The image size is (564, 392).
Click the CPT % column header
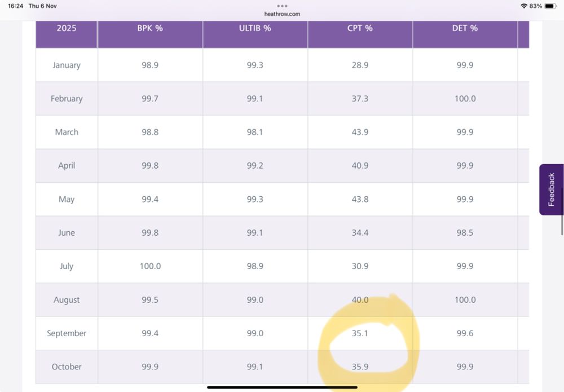(360, 28)
